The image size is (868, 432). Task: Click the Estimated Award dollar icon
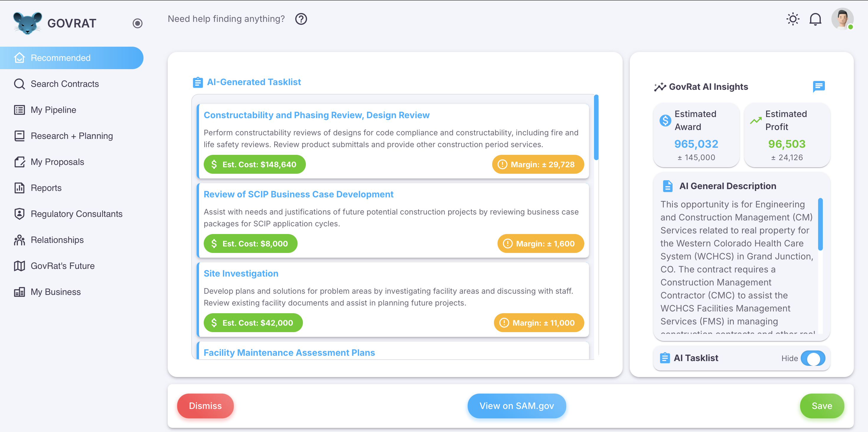[x=665, y=120]
